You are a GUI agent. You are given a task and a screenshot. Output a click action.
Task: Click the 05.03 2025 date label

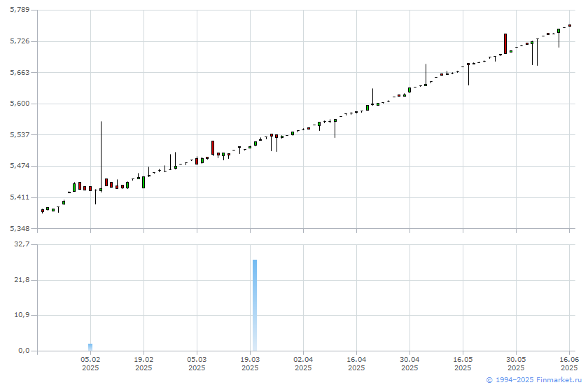(x=197, y=363)
